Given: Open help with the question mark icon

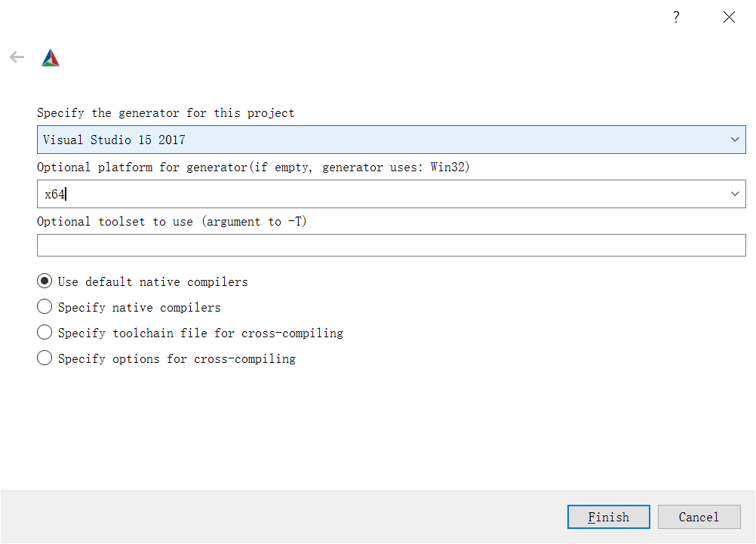Looking at the screenshot, I should (x=677, y=17).
